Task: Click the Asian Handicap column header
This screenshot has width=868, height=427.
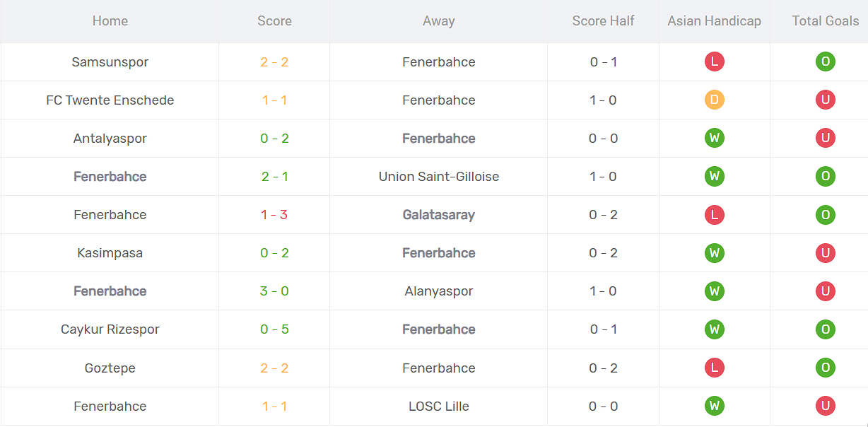Action: coord(714,21)
